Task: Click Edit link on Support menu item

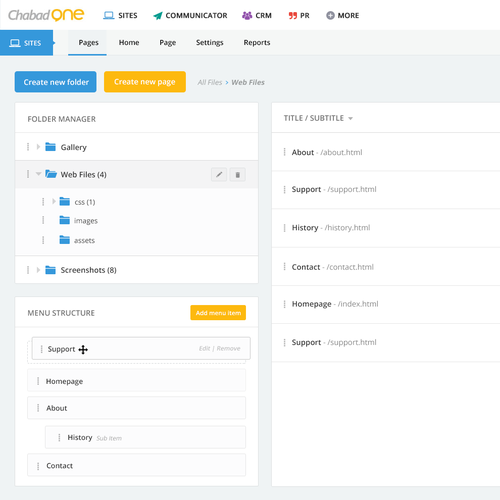Action: click(204, 348)
